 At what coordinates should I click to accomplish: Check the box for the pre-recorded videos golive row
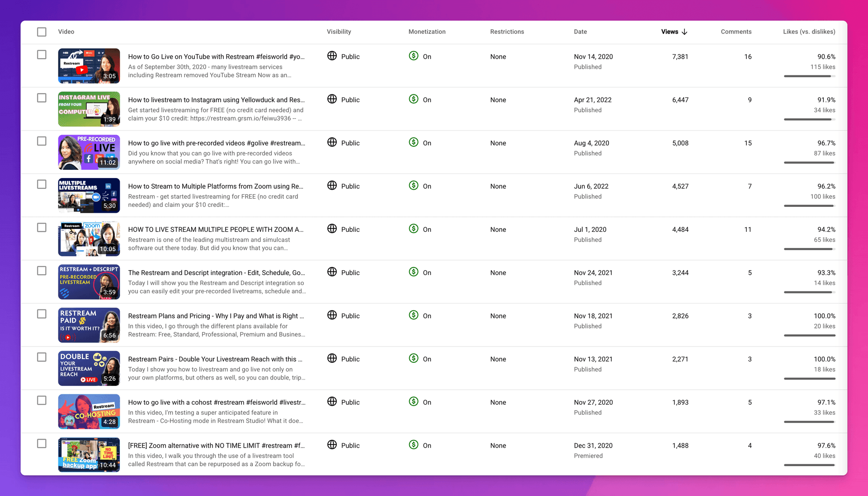point(42,141)
